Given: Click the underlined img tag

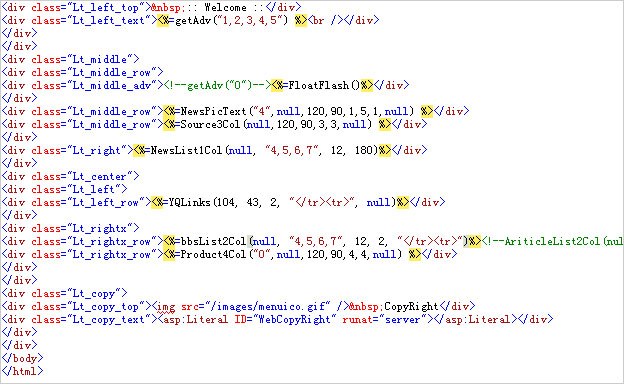Looking at the screenshot, I should [x=166, y=307].
